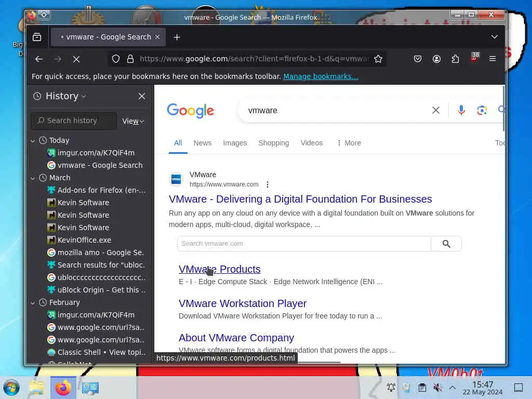Click the Firefox taskbar button
This screenshot has height=399, width=532.
click(x=63, y=388)
